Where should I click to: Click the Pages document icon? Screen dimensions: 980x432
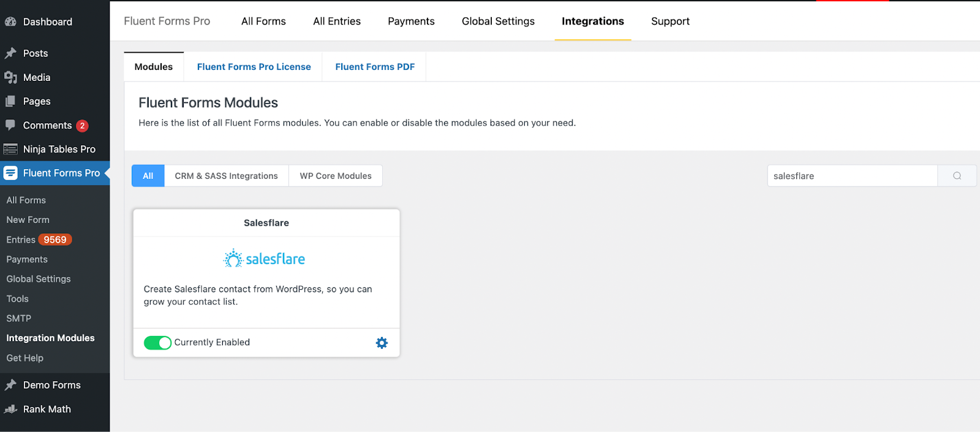[10, 101]
